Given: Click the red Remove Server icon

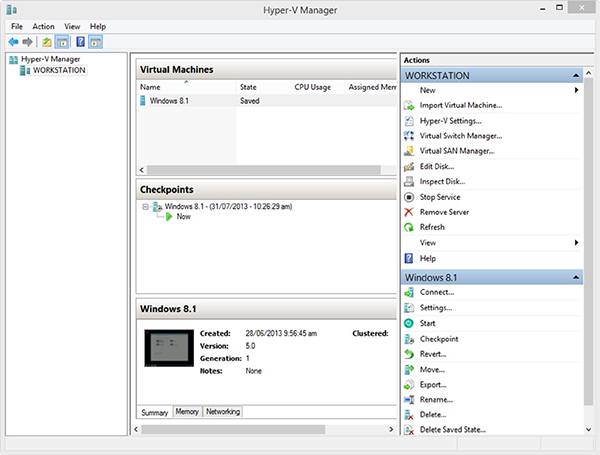Looking at the screenshot, I should [409, 212].
